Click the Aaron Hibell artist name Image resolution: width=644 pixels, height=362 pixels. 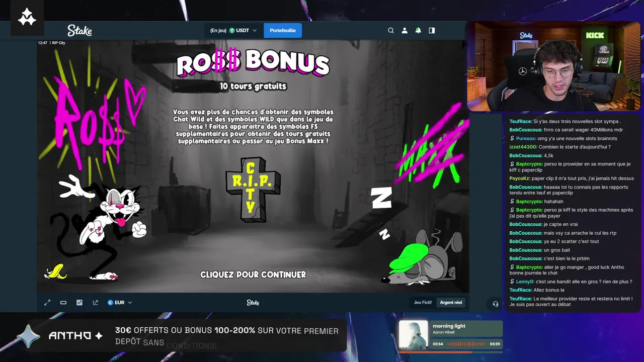point(445,332)
